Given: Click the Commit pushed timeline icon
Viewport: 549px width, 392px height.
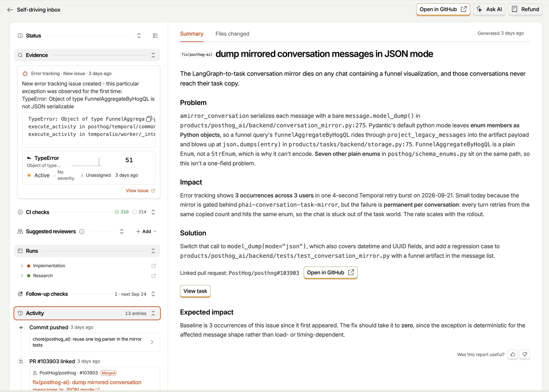Looking at the screenshot, I should 21,328.
